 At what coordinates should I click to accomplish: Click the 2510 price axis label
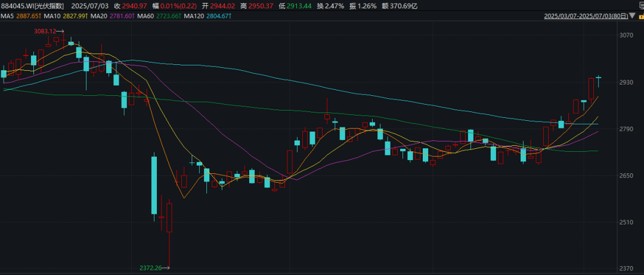[x=626, y=223]
